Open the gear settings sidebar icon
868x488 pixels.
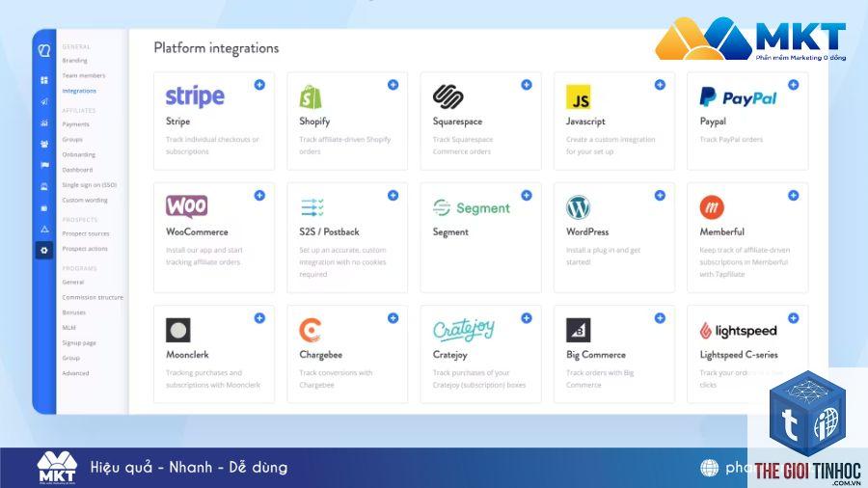[x=44, y=250]
